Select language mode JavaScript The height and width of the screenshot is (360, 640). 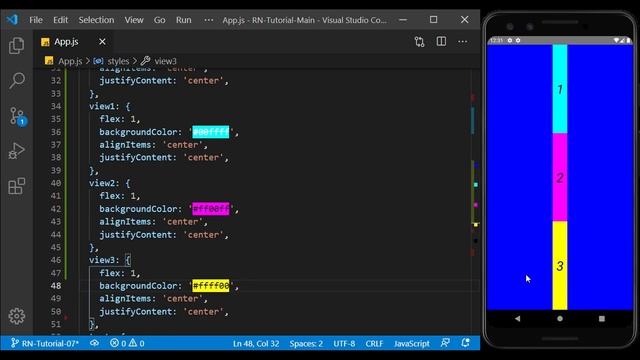(x=411, y=343)
